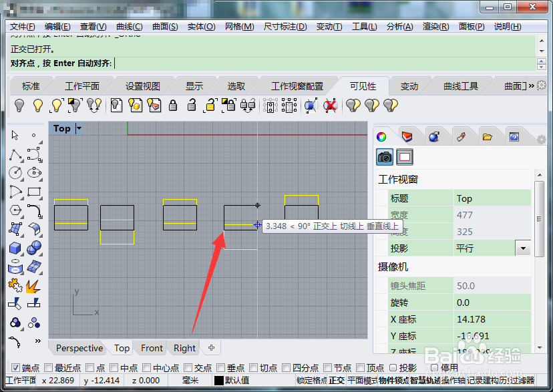This screenshot has width=553, height=392.
Task: Select the blue Box solid tool
Action: pyautogui.click(x=15, y=248)
